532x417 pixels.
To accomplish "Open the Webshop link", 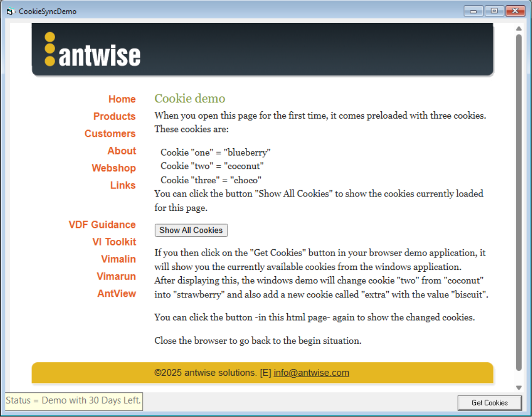I will tap(113, 168).
